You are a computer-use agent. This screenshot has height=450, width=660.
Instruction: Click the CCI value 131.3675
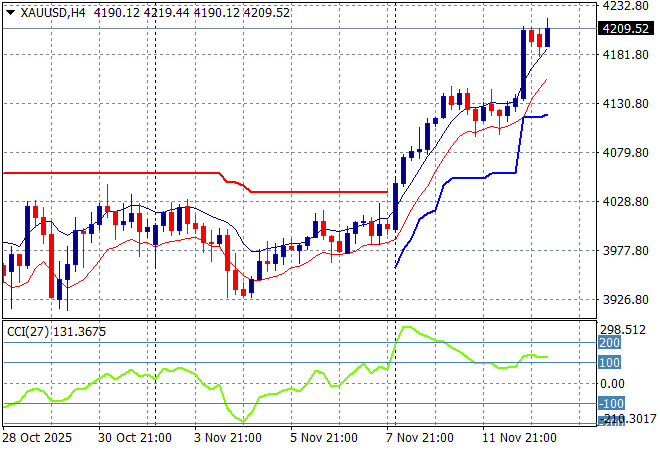pyautogui.click(x=79, y=332)
